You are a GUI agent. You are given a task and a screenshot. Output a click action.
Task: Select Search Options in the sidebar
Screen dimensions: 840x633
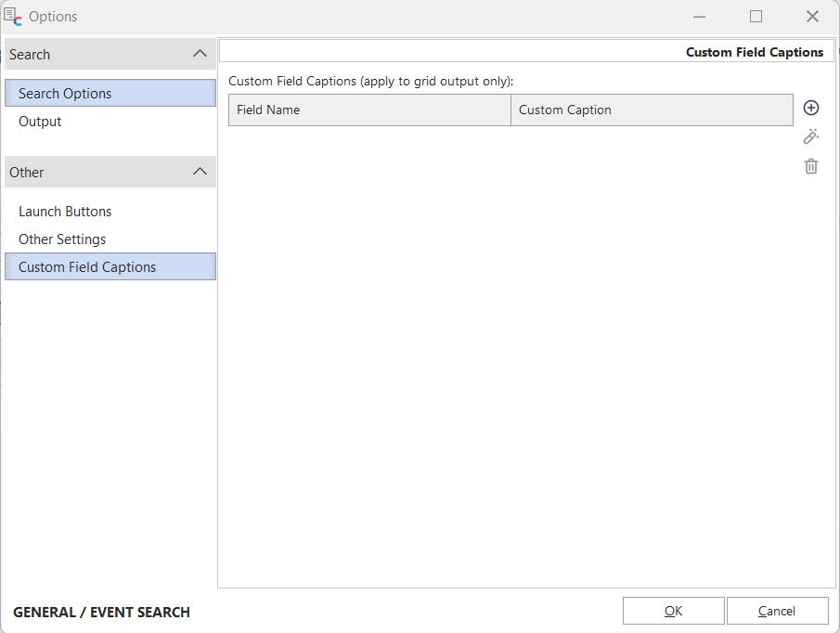tap(65, 94)
